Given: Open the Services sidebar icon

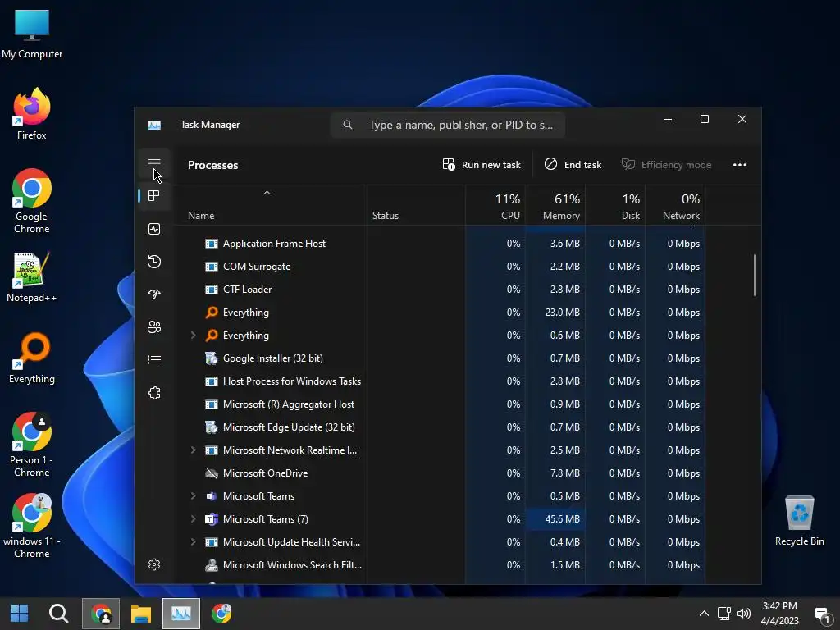Looking at the screenshot, I should click(x=154, y=393).
